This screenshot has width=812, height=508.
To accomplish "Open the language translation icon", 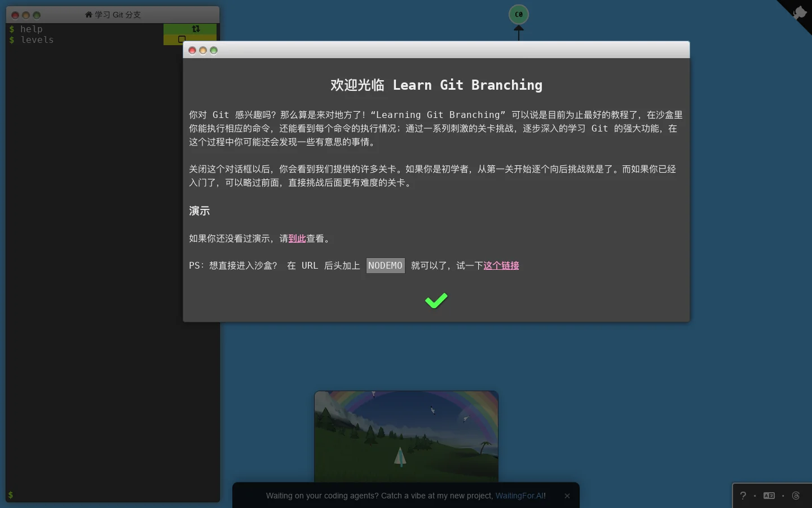I will tap(769, 496).
